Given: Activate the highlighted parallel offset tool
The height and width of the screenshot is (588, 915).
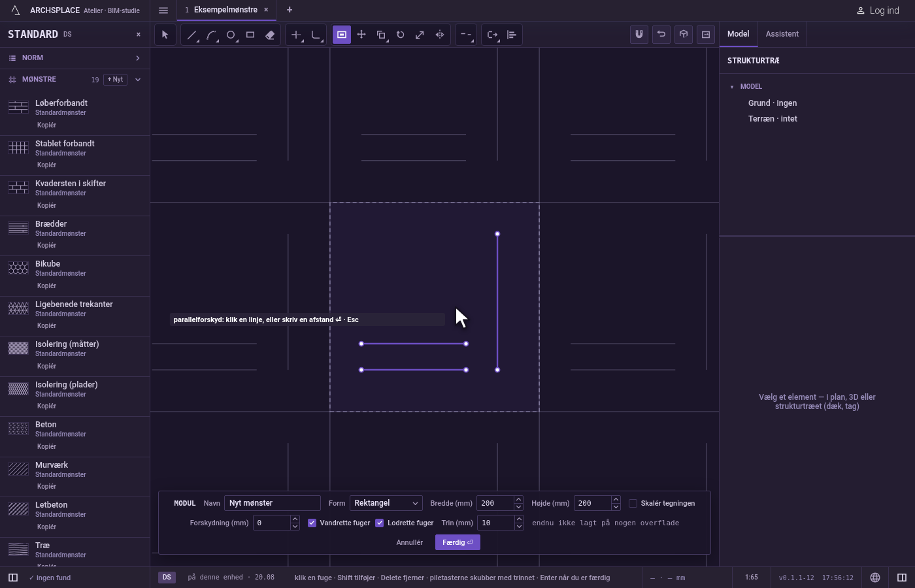Looking at the screenshot, I should coord(342,35).
